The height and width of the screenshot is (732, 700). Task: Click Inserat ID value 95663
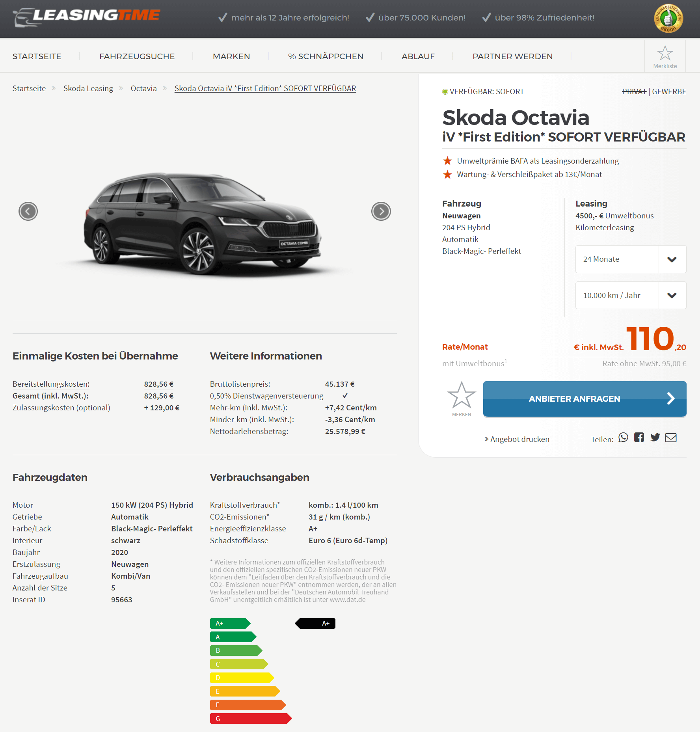[121, 600]
